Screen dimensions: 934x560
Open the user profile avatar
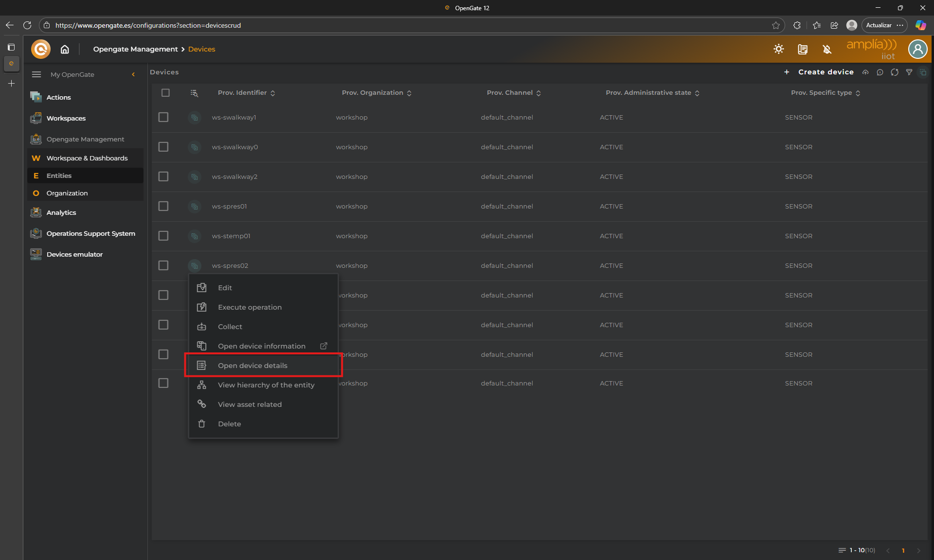(x=917, y=49)
